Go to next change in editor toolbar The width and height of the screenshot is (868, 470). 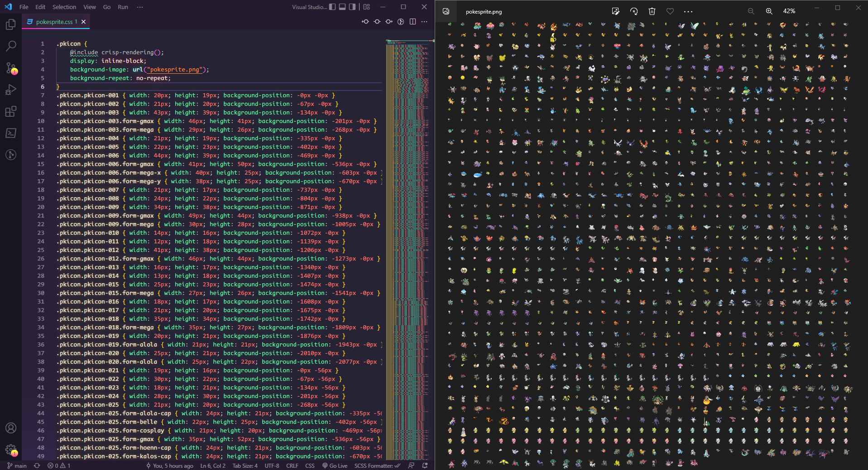pyautogui.click(x=389, y=22)
